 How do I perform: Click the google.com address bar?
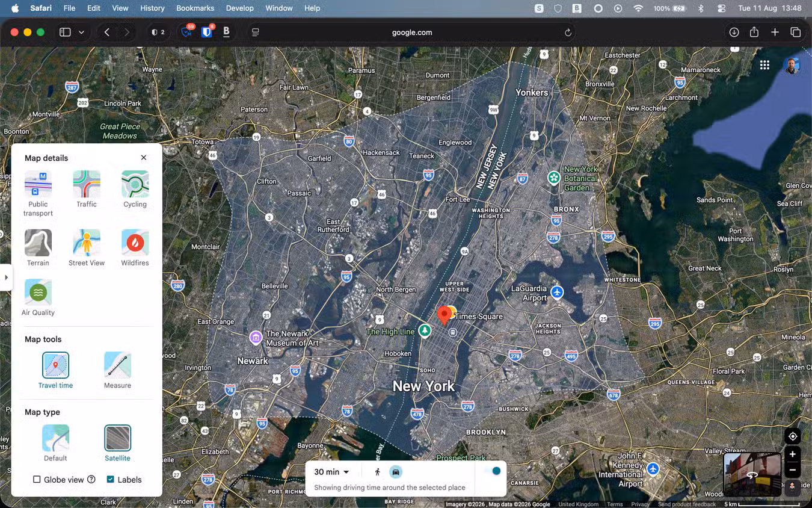[412, 33]
